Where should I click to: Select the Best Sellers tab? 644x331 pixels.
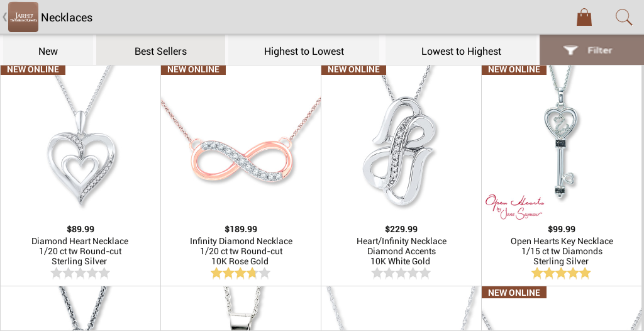click(x=160, y=52)
